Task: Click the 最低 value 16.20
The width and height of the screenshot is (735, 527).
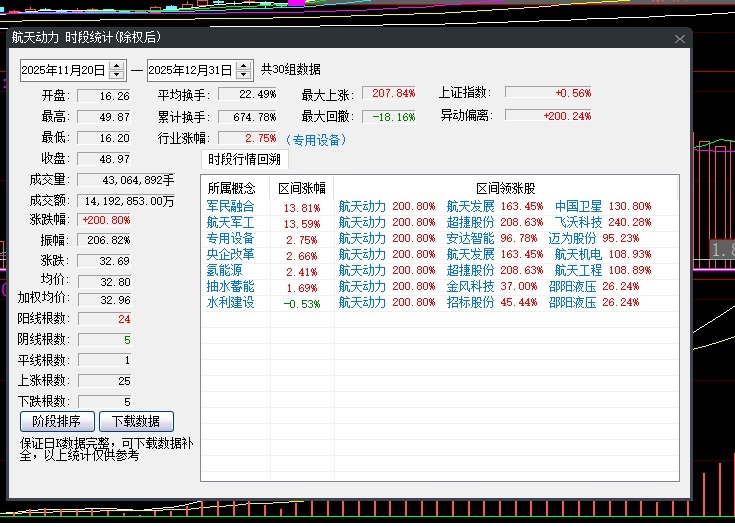Action: [x=104, y=138]
